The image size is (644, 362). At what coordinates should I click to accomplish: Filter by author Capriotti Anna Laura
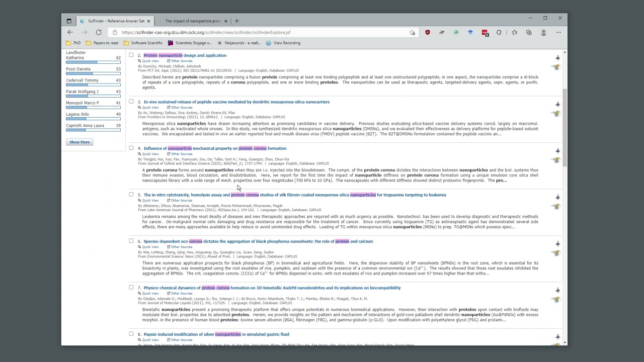pos(85,126)
